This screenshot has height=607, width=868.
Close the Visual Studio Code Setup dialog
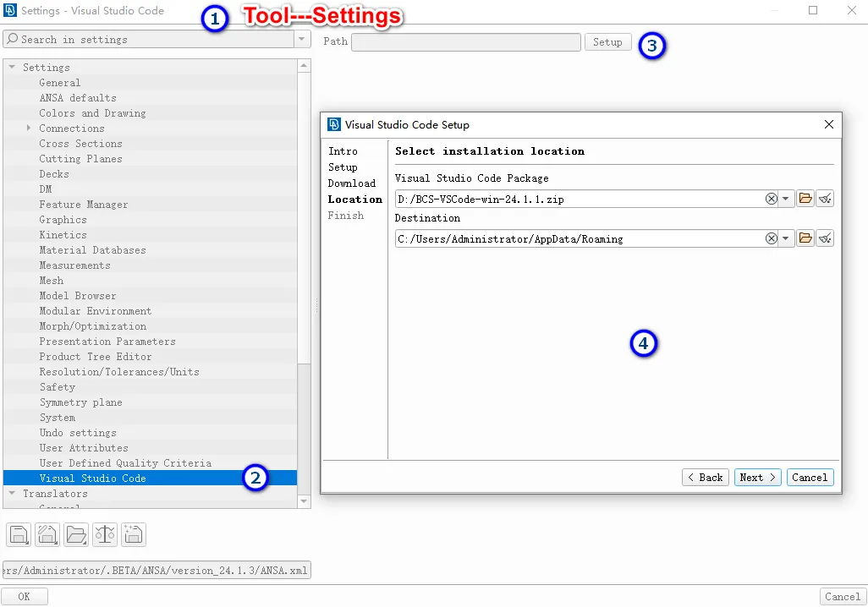pos(829,124)
